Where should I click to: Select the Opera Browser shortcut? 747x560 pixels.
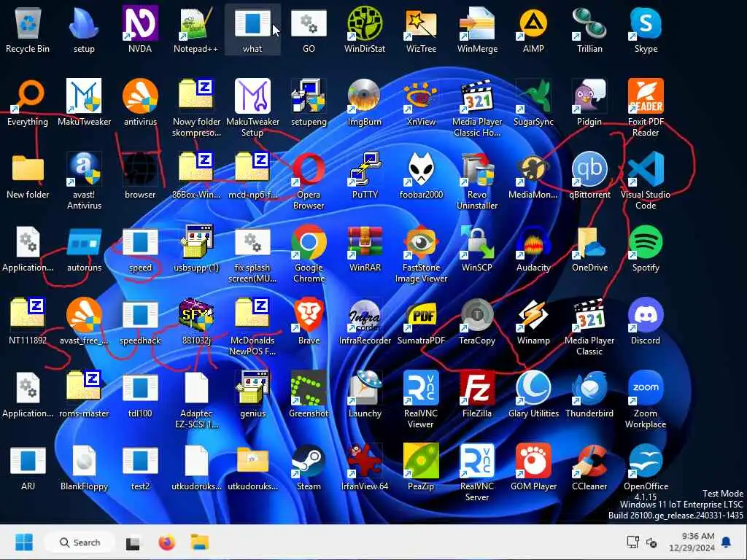coord(309,169)
